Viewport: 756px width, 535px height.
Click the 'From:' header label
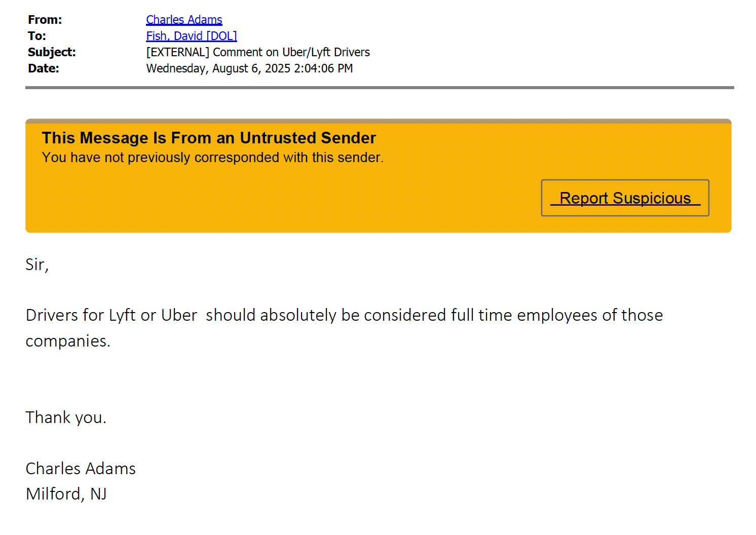pyautogui.click(x=45, y=20)
